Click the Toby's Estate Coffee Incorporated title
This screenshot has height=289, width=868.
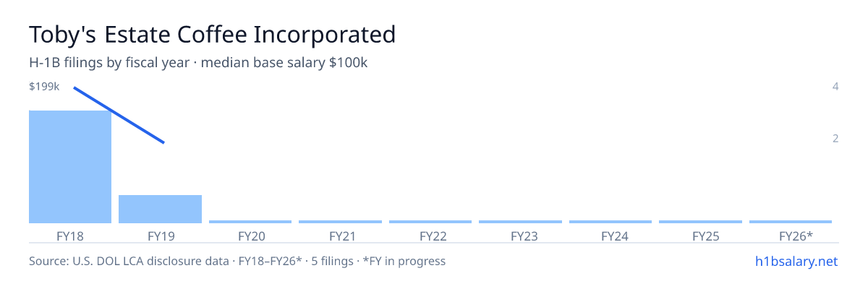213,35
